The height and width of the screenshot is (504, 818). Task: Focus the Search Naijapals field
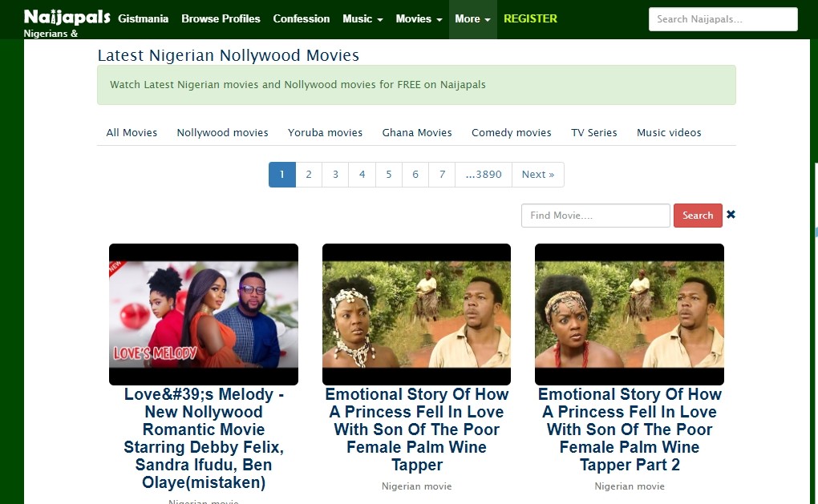click(x=723, y=19)
